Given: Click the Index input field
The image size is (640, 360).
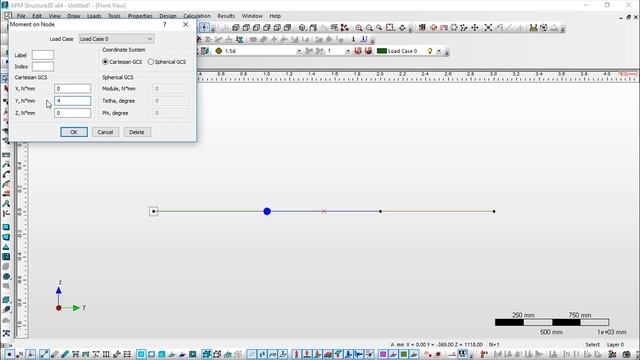Looking at the screenshot, I should coord(43,67).
